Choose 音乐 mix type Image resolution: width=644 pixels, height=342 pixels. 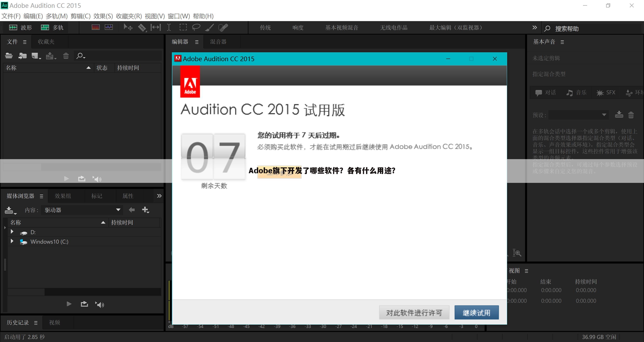pos(576,93)
